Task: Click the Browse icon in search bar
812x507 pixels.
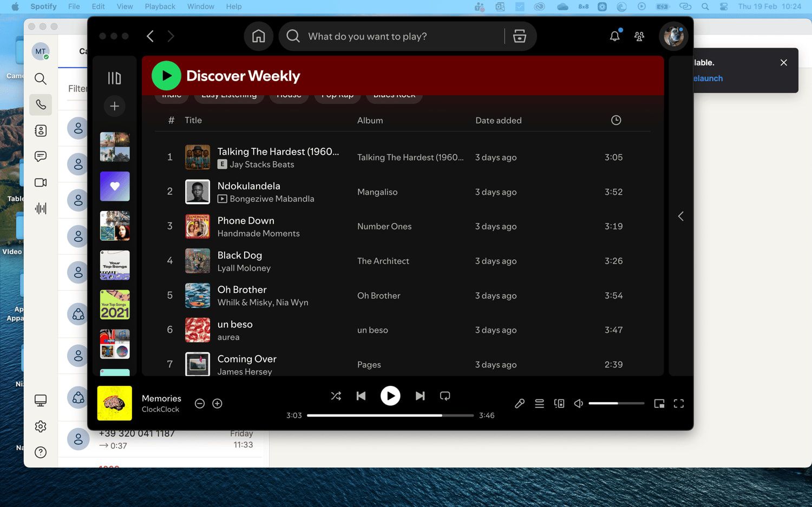Action: click(519, 36)
